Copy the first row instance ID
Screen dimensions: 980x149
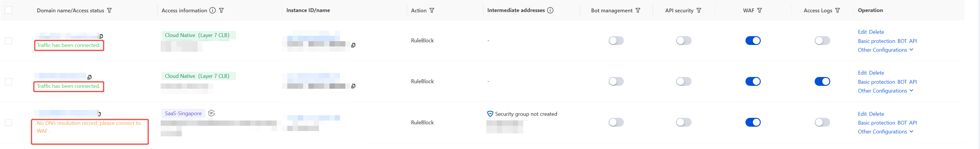(354, 45)
